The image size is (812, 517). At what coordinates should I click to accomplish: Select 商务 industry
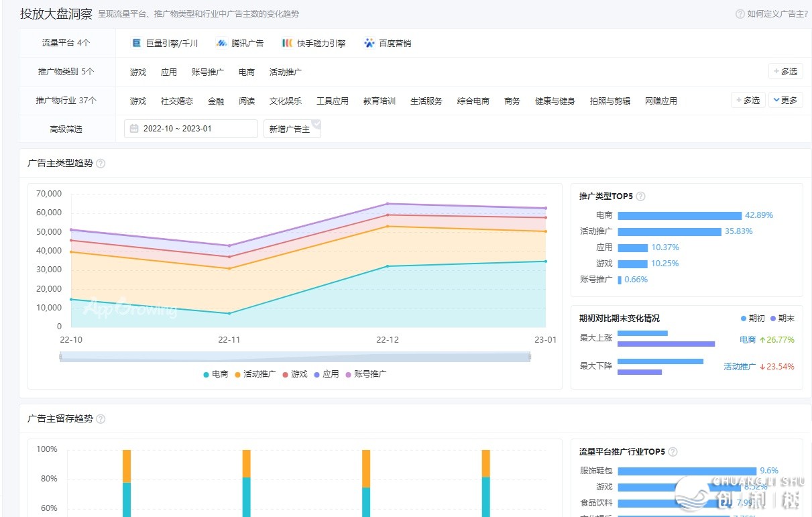(x=512, y=101)
